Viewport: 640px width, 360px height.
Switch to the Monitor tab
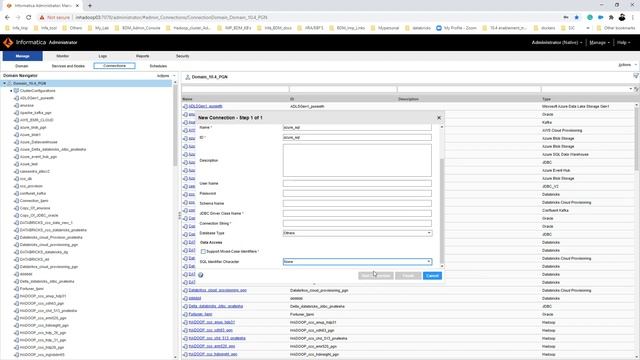click(62, 56)
